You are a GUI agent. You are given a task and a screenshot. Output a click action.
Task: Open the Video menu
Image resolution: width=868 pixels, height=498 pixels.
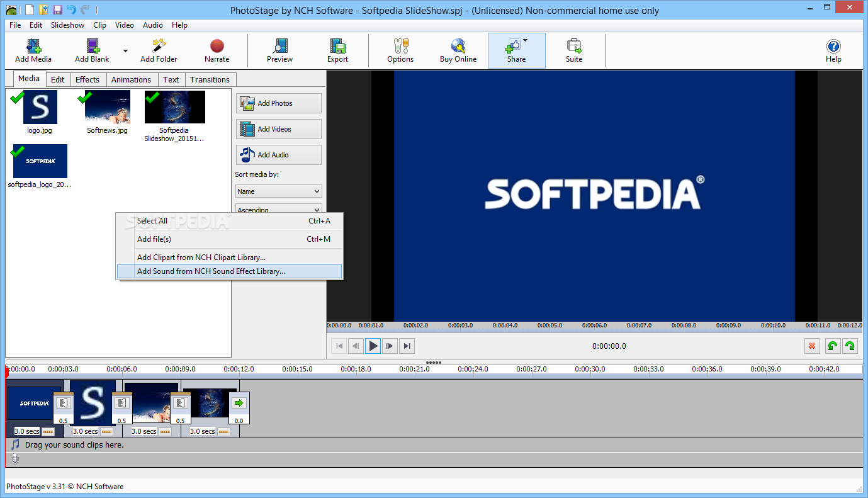coord(125,25)
